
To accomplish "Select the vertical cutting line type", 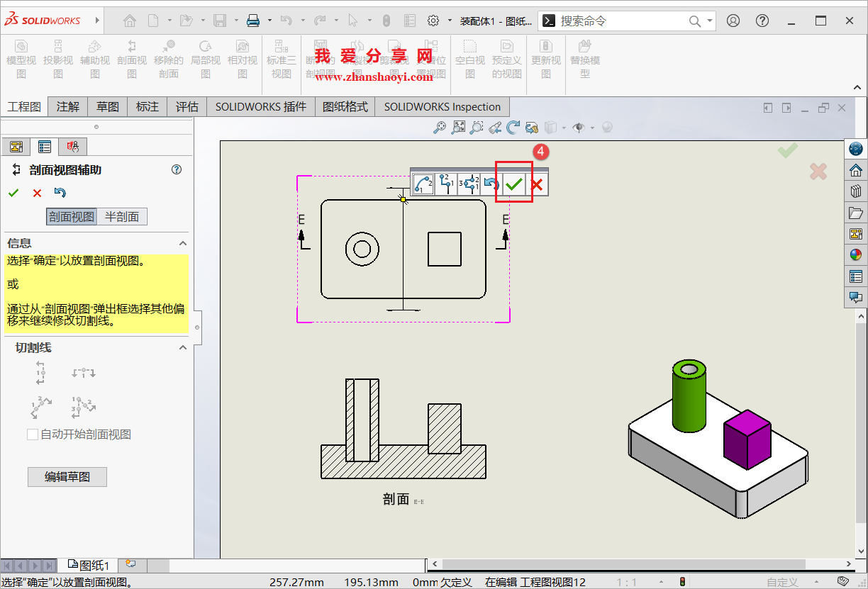I will click(40, 372).
